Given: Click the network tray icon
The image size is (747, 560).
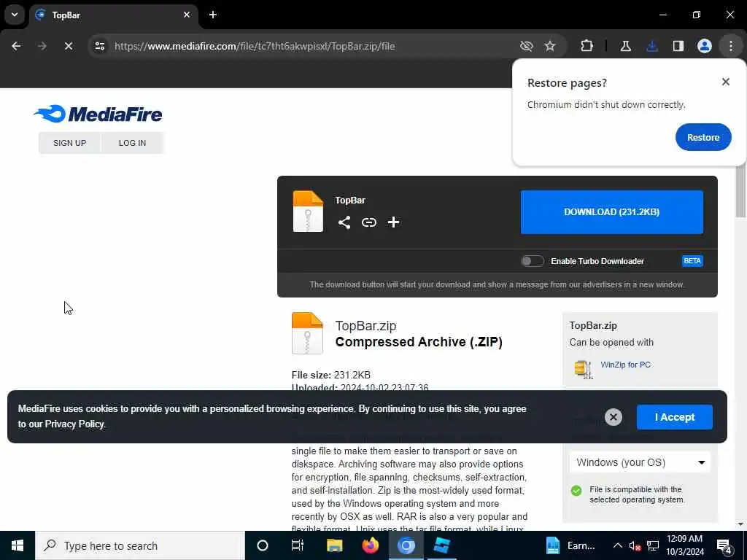Looking at the screenshot, I should [x=653, y=545].
